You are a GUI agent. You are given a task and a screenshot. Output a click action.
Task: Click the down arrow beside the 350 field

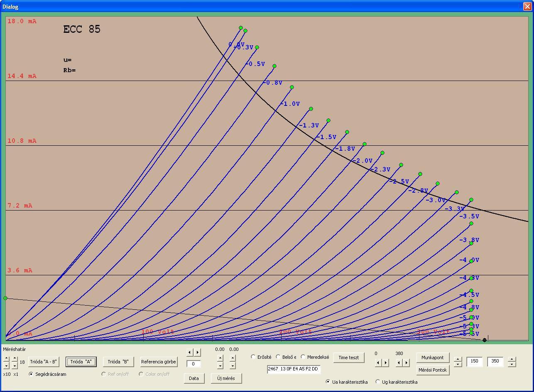point(512,365)
